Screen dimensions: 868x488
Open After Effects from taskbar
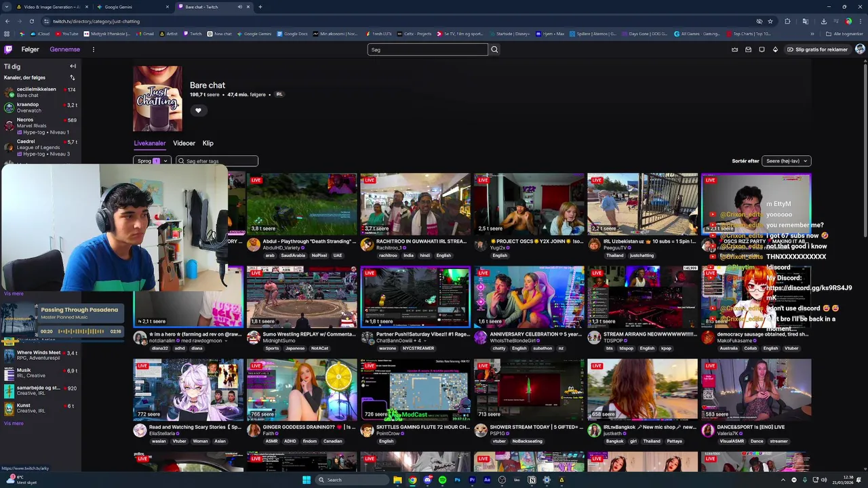pyautogui.click(x=487, y=480)
